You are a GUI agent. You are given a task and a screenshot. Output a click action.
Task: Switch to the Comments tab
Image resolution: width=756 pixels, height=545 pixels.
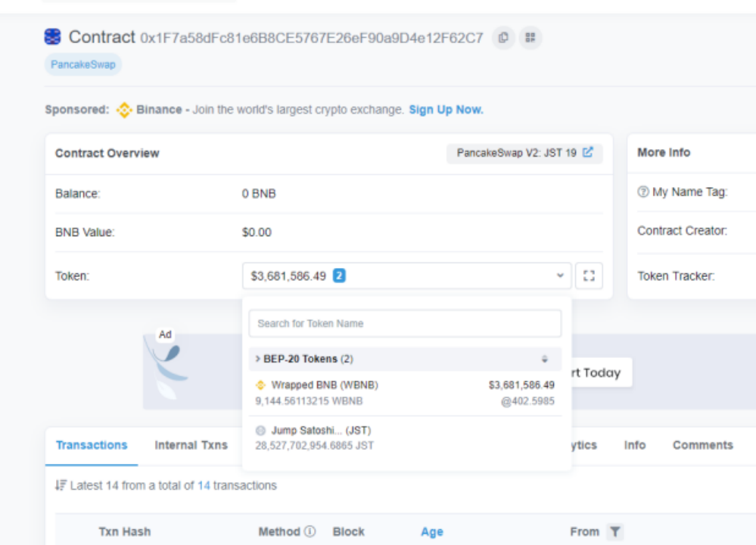pos(702,445)
